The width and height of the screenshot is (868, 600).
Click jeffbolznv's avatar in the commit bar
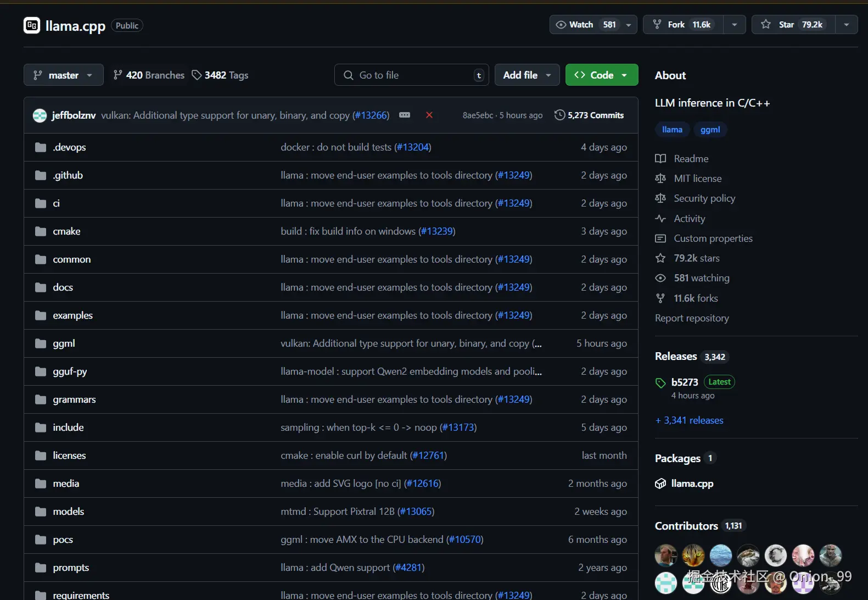click(x=40, y=115)
